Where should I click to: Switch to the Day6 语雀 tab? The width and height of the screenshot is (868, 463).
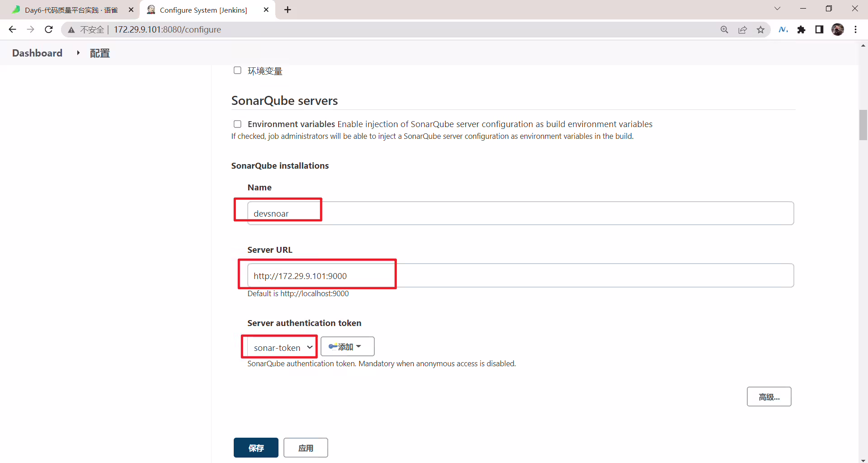click(72, 9)
